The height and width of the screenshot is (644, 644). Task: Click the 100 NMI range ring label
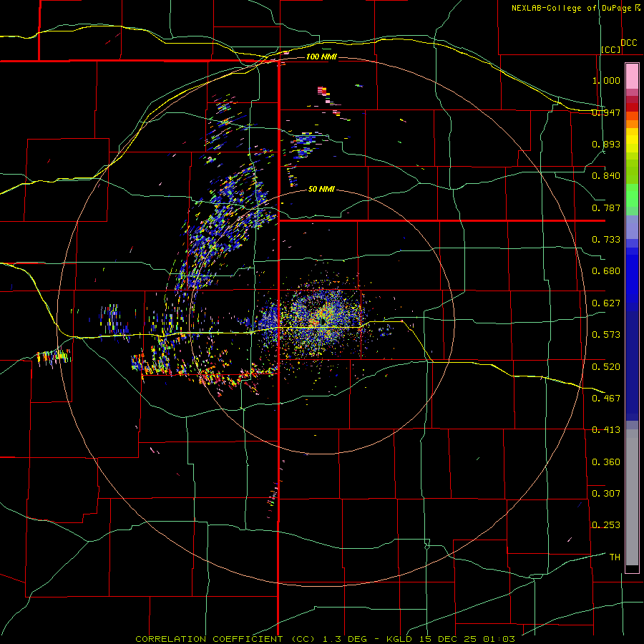[x=321, y=57]
